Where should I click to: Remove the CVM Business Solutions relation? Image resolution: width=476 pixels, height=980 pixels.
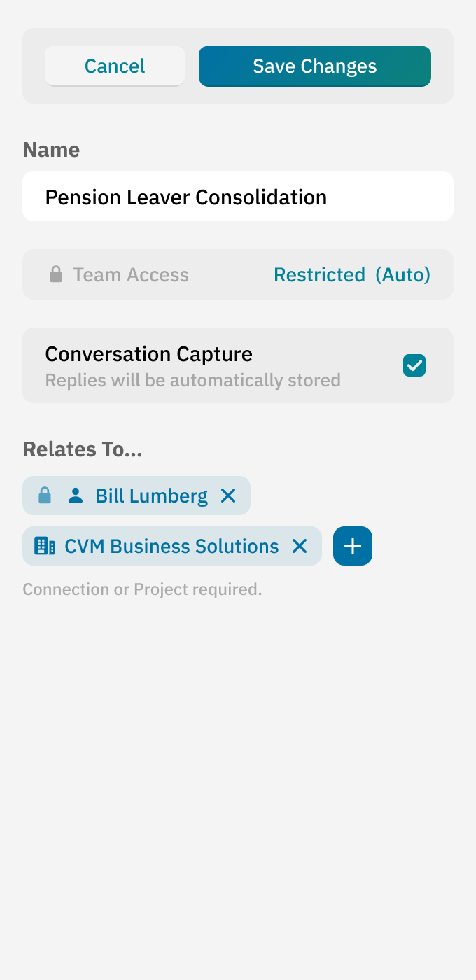pos(300,546)
